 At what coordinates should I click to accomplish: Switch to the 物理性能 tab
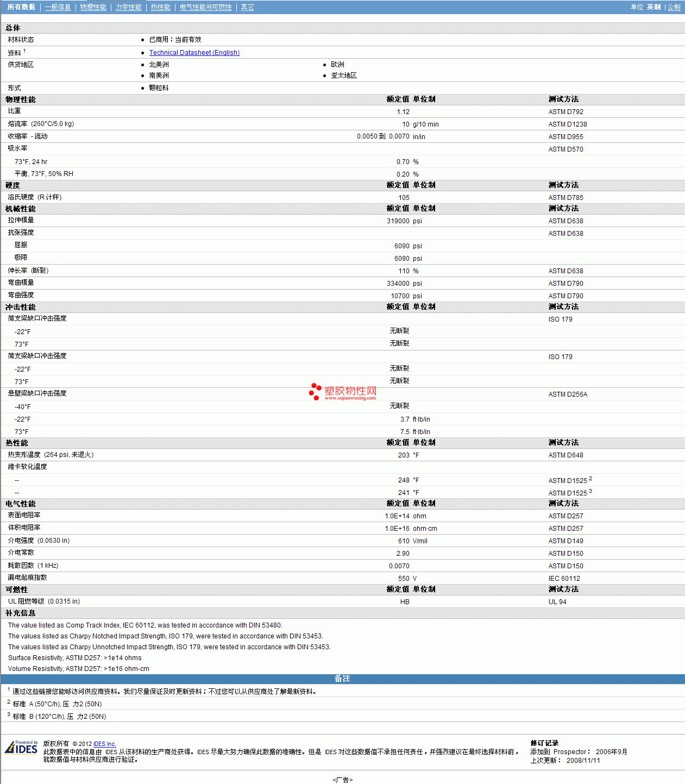93,7
